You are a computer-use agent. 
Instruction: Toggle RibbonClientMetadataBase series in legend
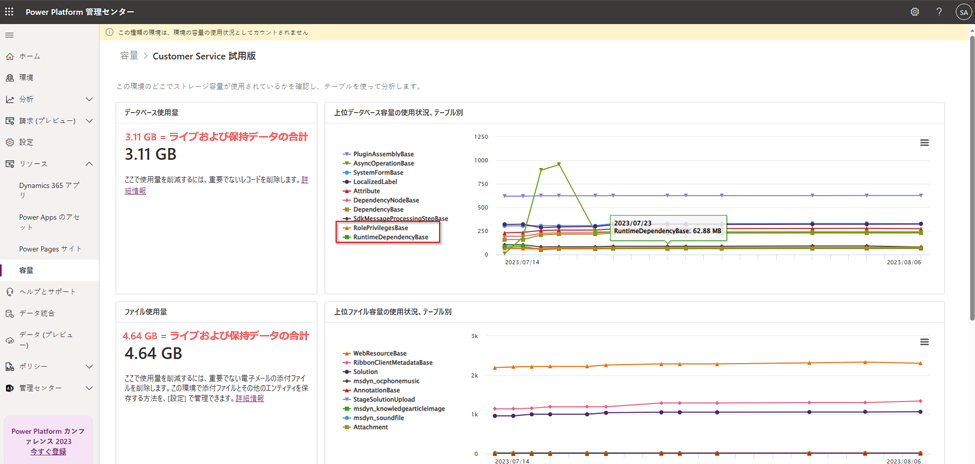click(x=387, y=362)
